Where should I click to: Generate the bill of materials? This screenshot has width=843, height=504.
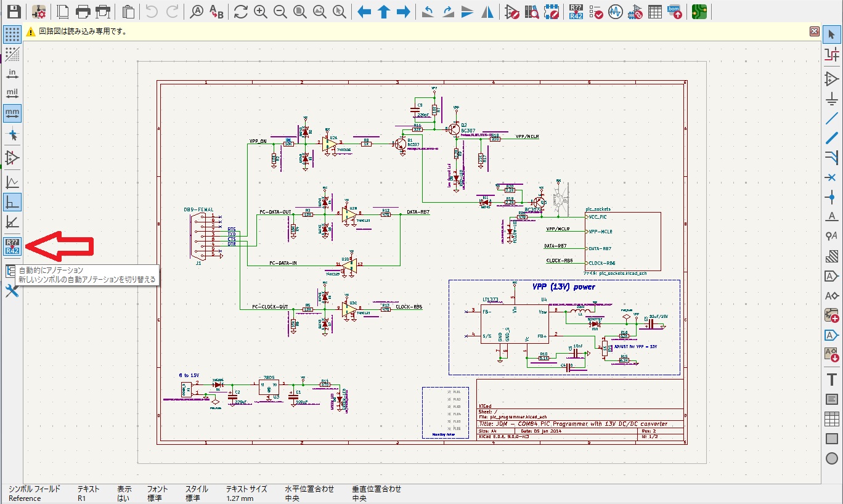(674, 11)
